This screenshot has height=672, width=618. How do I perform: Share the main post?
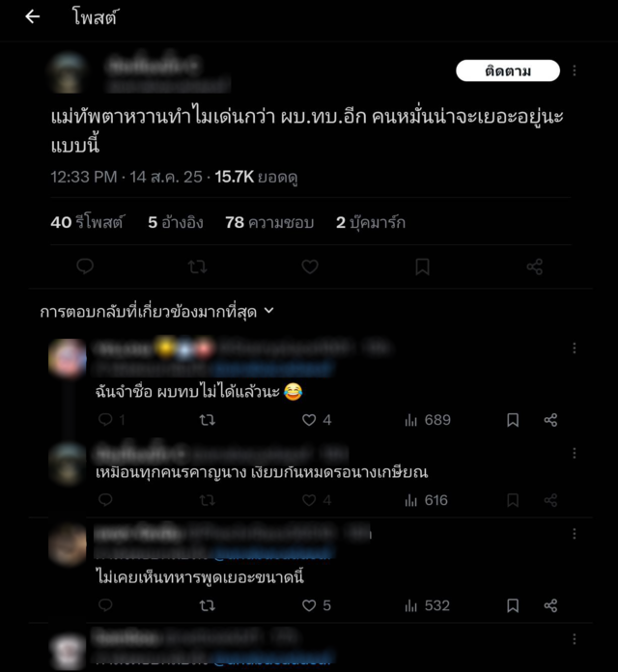click(534, 267)
